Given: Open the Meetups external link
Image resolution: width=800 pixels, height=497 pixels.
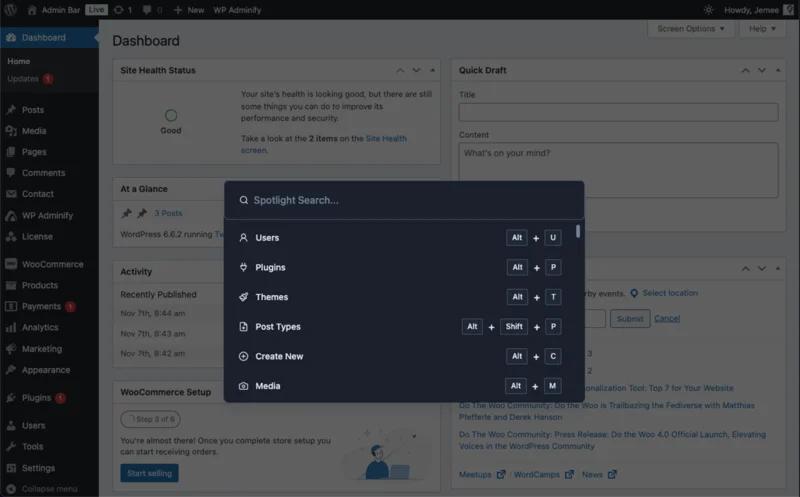Looking at the screenshot, I should 482,475.
